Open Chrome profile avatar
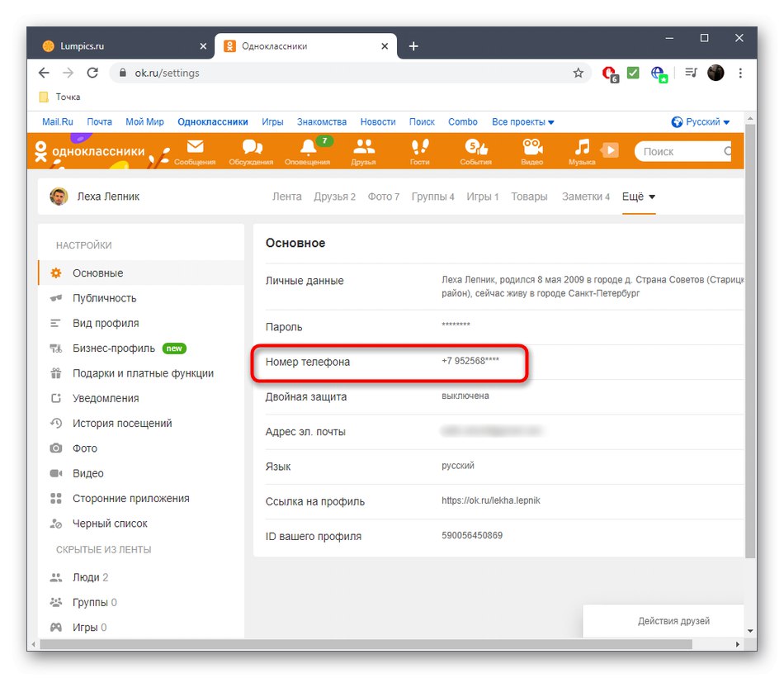784x678 pixels. (716, 73)
